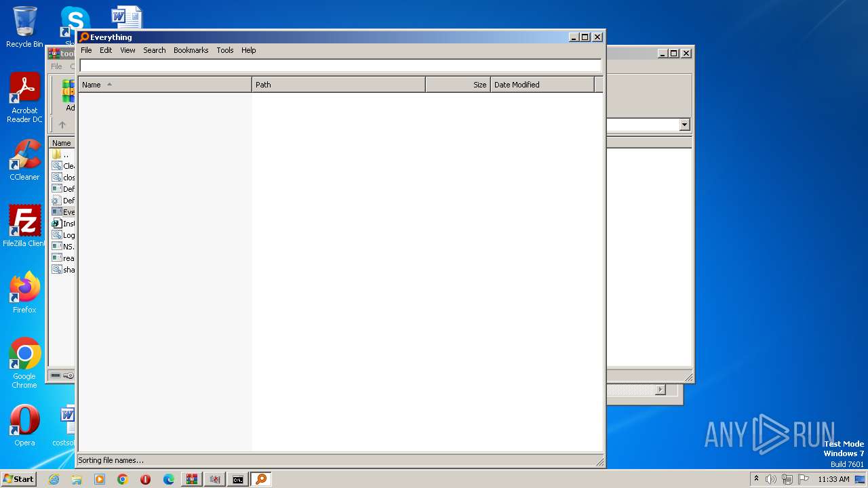Screen dimensions: 868x488
Task: Open the Bookmarks menu
Action: point(191,50)
